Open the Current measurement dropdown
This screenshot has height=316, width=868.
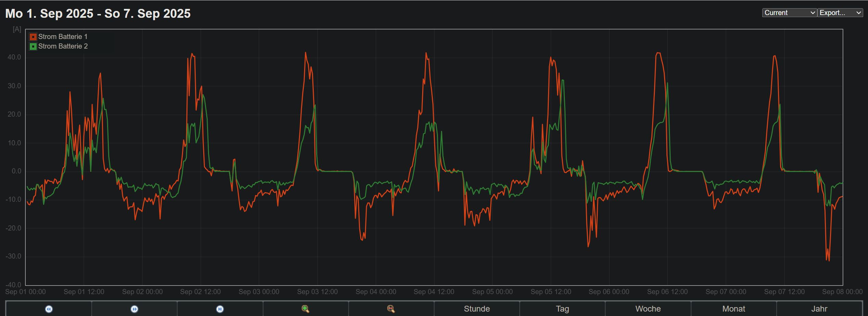[x=790, y=13]
